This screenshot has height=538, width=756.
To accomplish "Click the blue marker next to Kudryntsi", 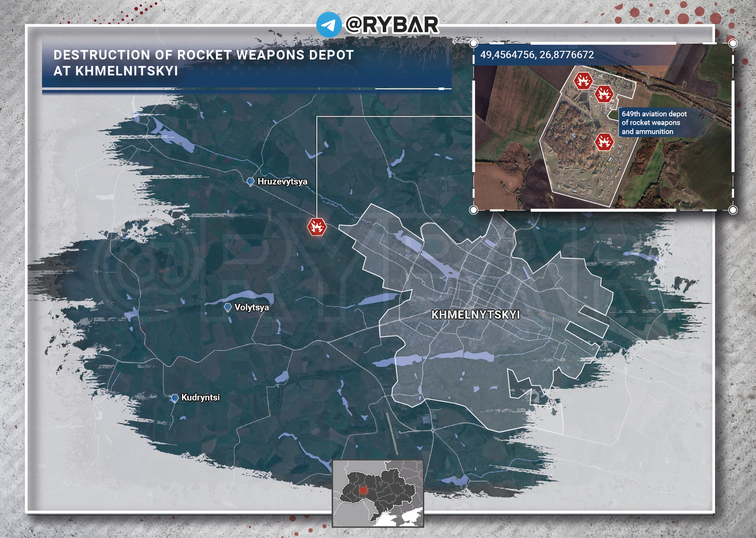I will pos(174,398).
